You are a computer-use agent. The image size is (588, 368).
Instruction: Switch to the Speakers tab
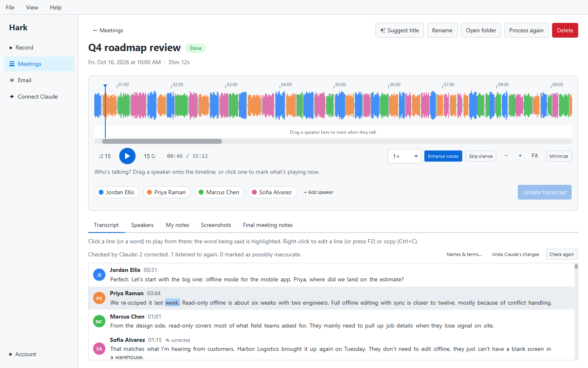click(142, 225)
